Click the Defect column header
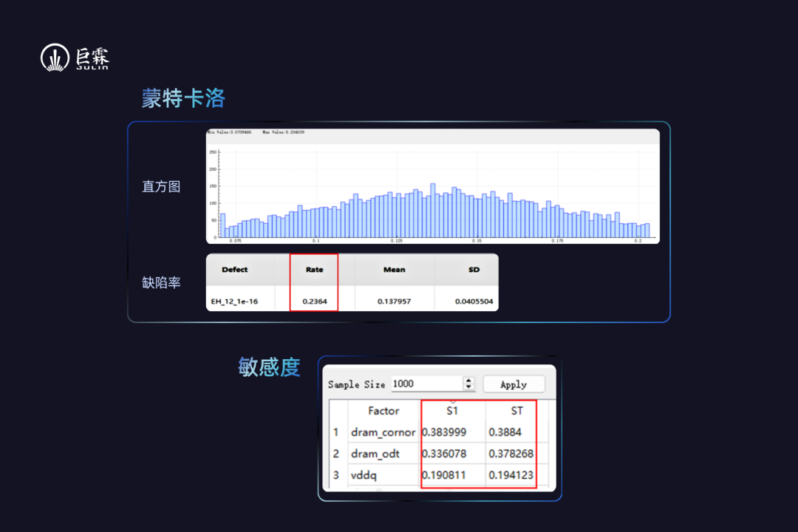 (235, 270)
